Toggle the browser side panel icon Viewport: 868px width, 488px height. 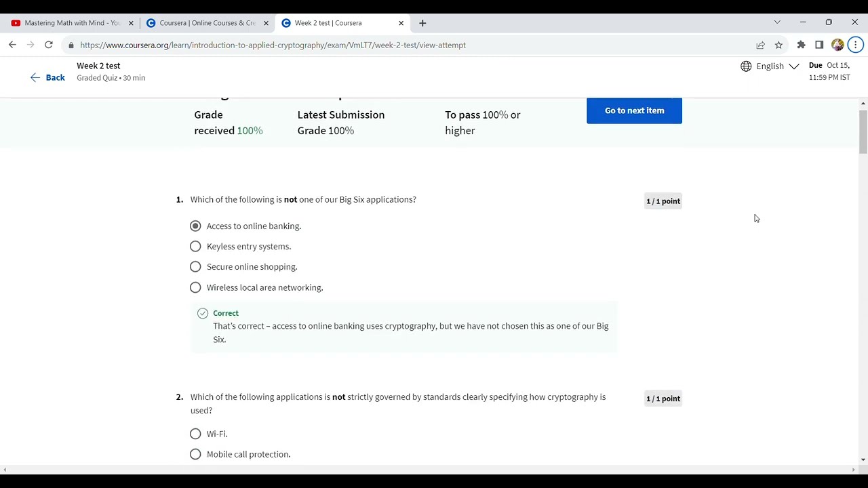(x=819, y=45)
